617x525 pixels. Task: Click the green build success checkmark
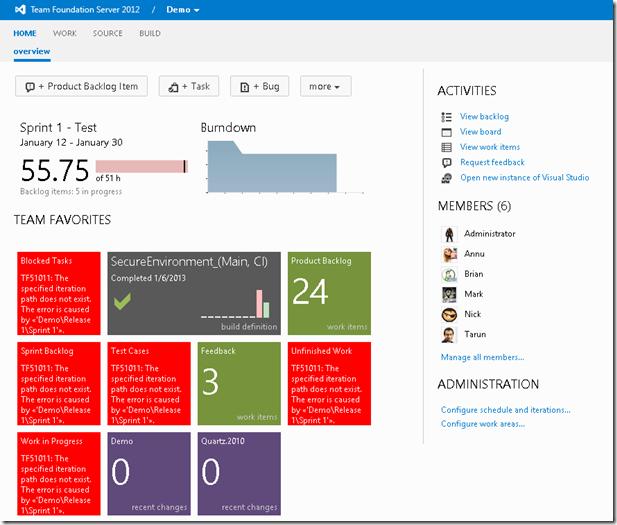122,302
